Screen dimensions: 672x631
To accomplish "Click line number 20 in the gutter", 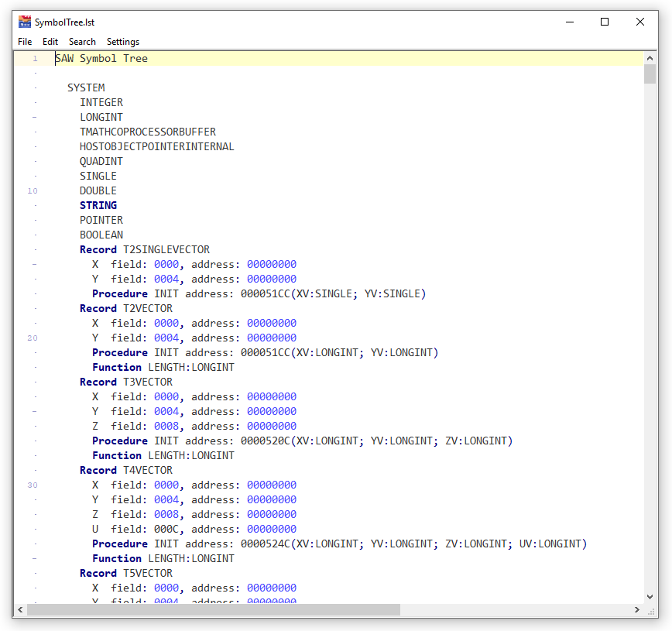I will pos(33,338).
